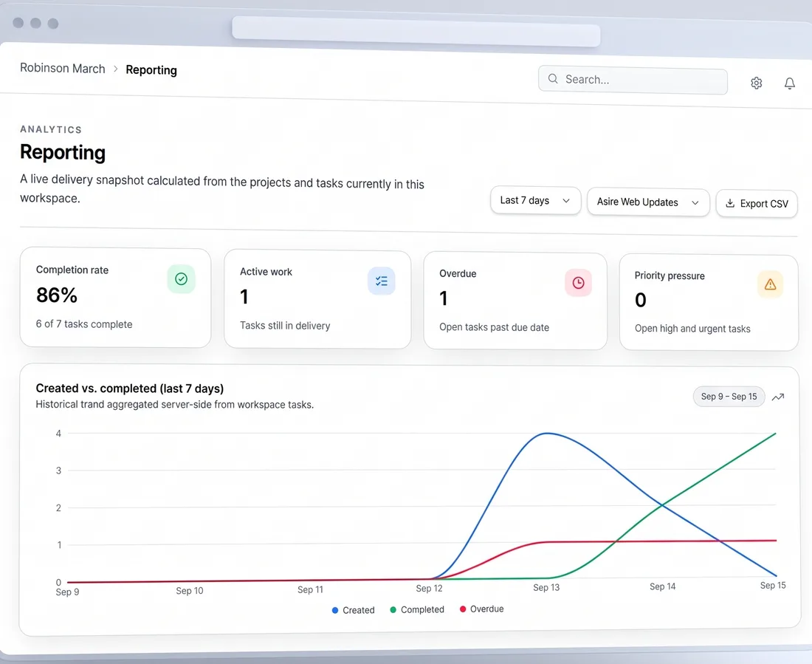
Task: Export the report as CSV
Action: click(x=757, y=204)
